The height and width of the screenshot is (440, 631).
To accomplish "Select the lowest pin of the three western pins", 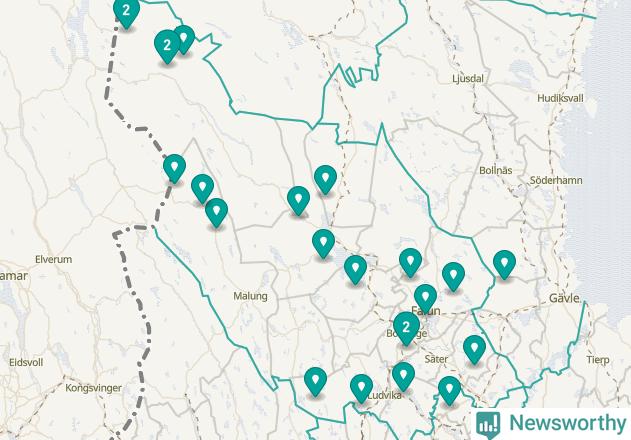I will click(217, 213).
